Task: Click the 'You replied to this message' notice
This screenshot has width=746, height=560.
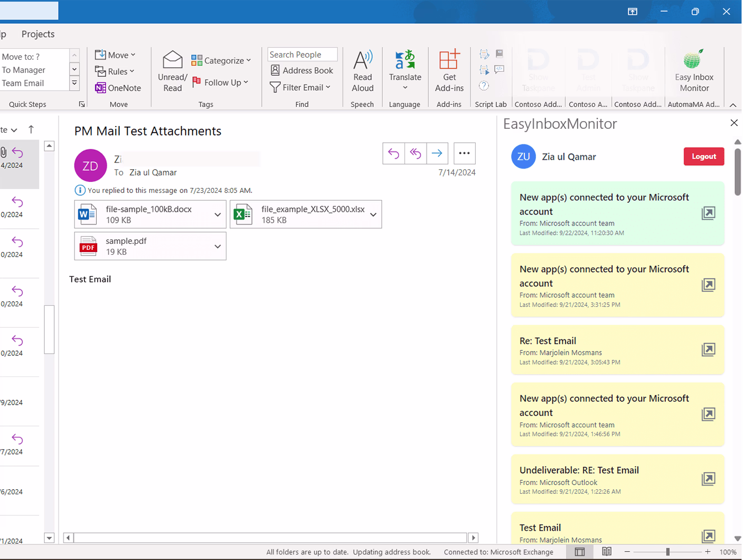Action: pyautogui.click(x=170, y=190)
